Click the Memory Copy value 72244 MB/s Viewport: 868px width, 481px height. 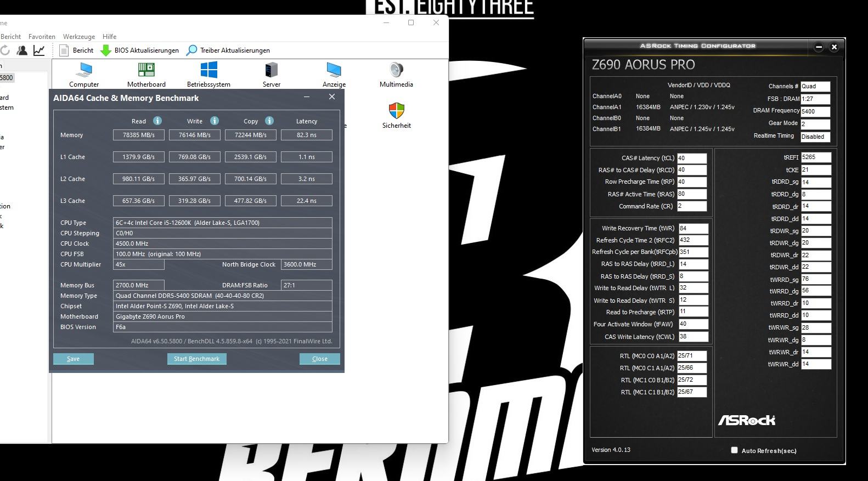[x=251, y=135]
